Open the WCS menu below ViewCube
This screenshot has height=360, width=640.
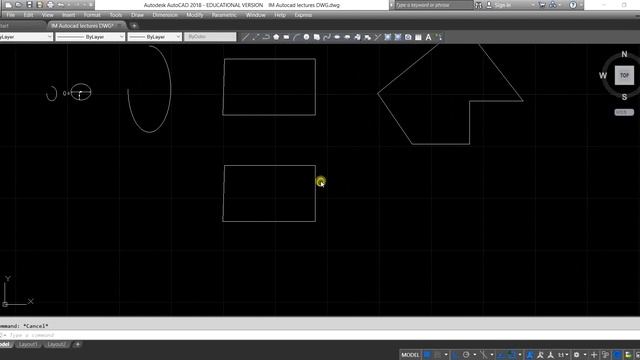(x=624, y=112)
